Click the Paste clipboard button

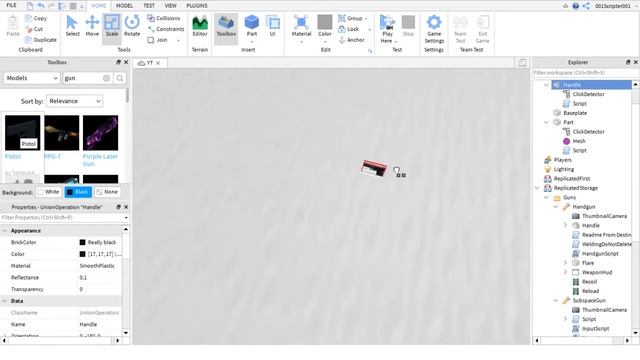coord(13,26)
